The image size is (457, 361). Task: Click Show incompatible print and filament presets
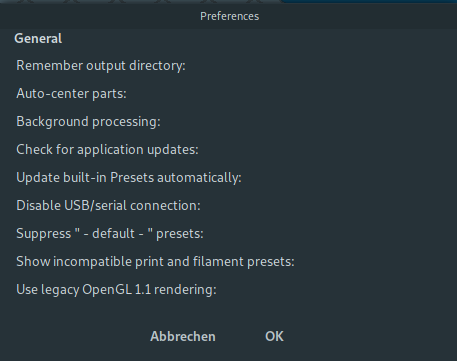pyautogui.click(x=155, y=262)
